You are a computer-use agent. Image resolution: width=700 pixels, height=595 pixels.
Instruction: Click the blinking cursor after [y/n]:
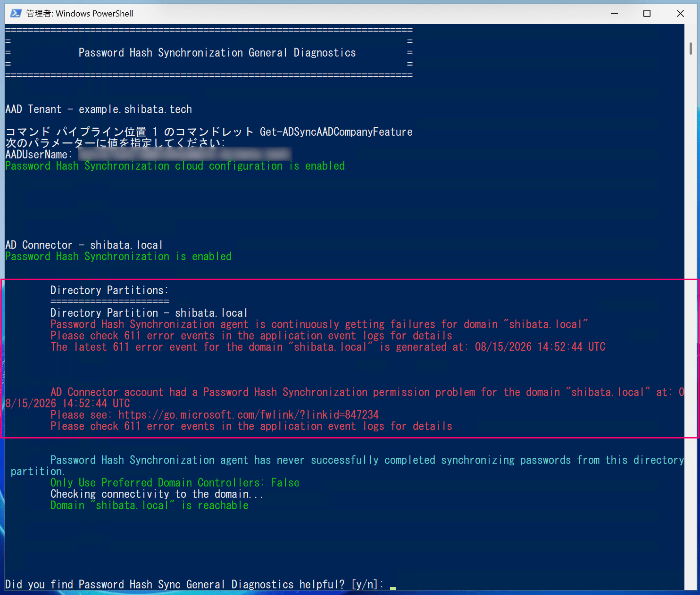pos(393,587)
